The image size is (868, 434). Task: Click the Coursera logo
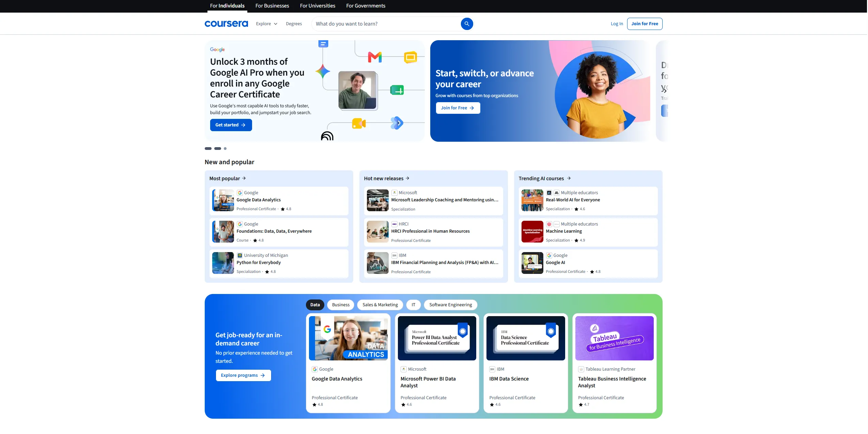pos(226,24)
